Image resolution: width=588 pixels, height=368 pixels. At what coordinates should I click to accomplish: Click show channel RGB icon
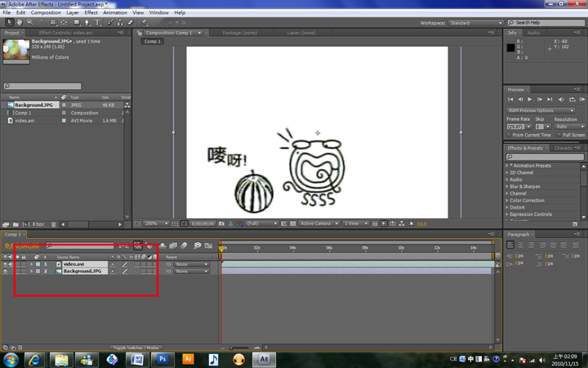click(x=239, y=223)
